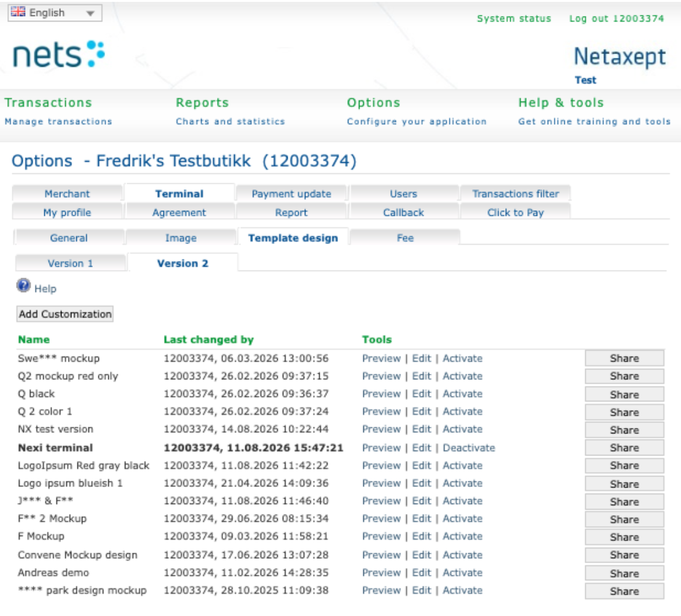
Task: Activate the Logo ipsum blueish 1 template
Action: click(x=463, y=483)
